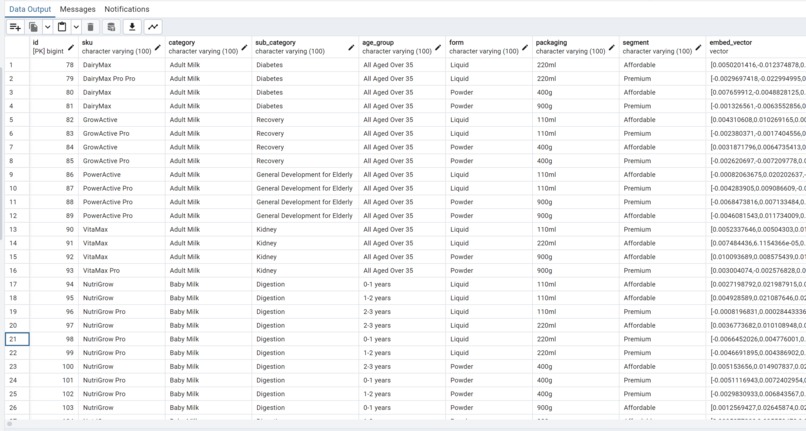The width and height of the screenshot is (806, 431).
Task: Open the Graph Visualiser icon
Action: (x=153, y=27)
